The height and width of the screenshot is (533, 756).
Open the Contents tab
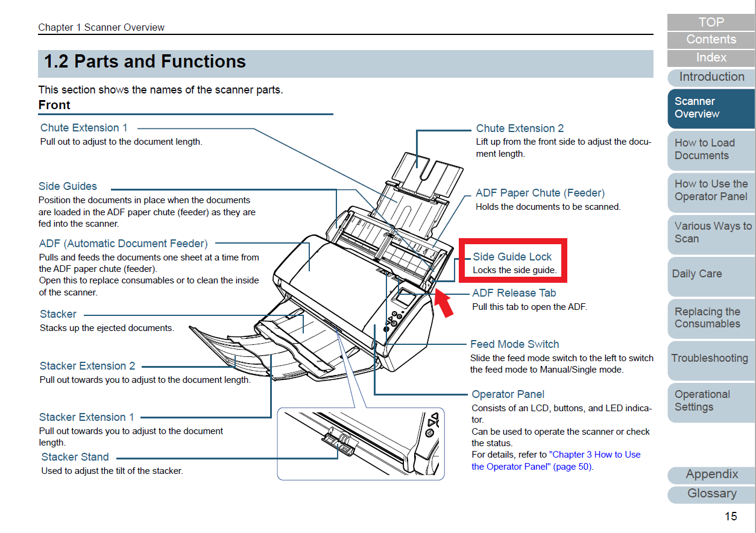(711, 40)
